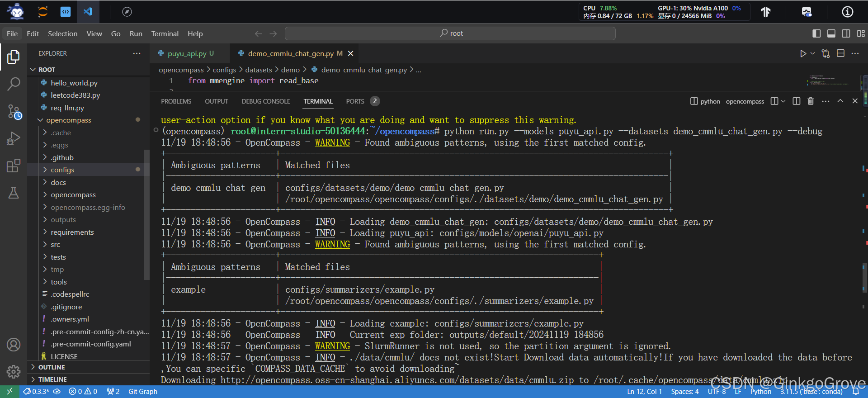Click the root search command box
Screen dimensions: 868x398
point(450,33)
